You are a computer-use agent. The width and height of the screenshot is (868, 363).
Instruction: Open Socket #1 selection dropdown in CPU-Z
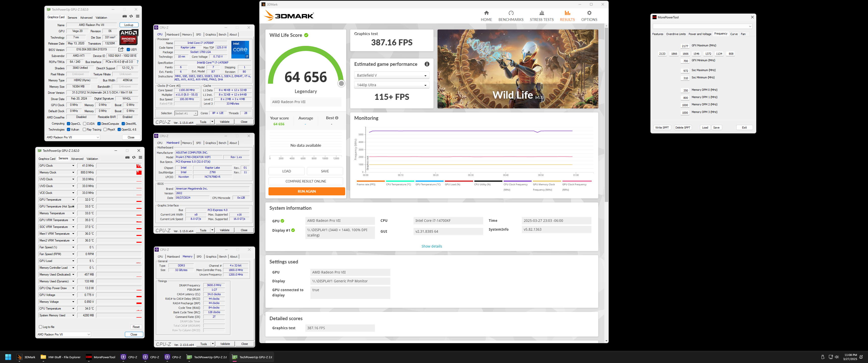(x=186, y=113)
